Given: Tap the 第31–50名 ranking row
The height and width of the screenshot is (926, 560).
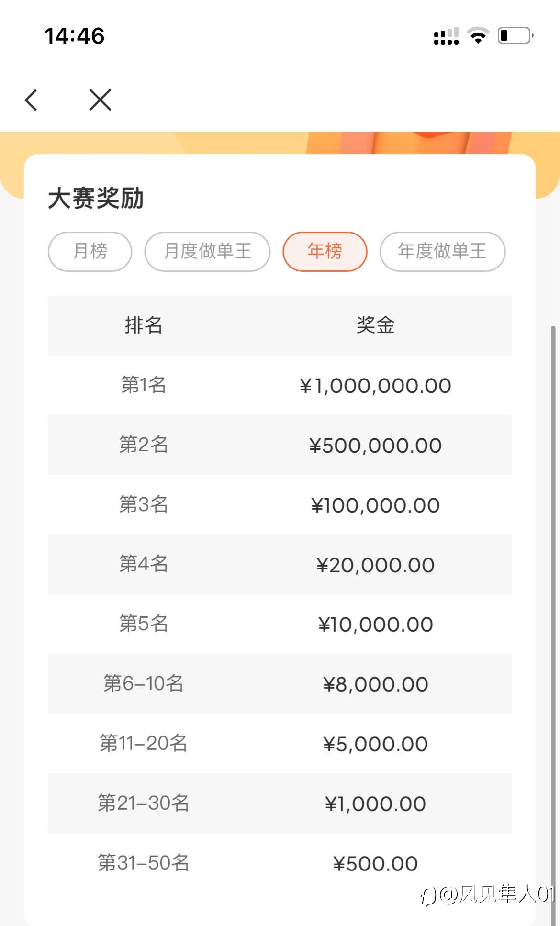Looking at the screenshot, I should (x=280, y=863).
